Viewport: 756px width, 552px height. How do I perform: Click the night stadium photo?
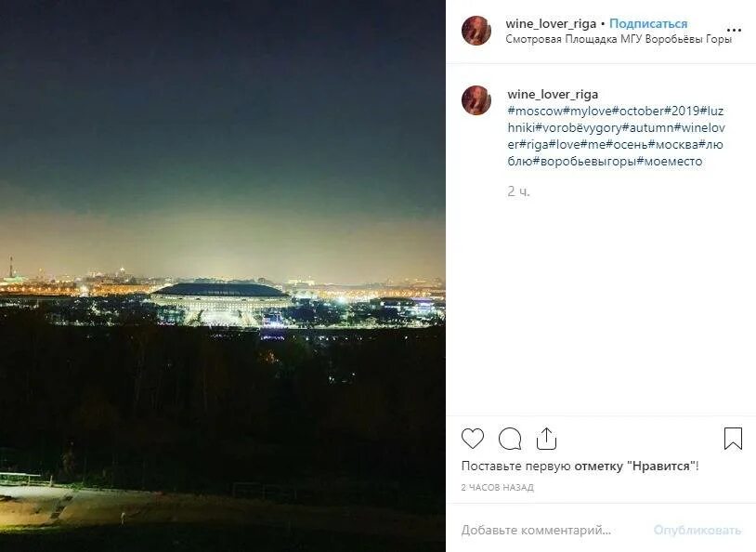pyautogui.click(x=223, y=276)
